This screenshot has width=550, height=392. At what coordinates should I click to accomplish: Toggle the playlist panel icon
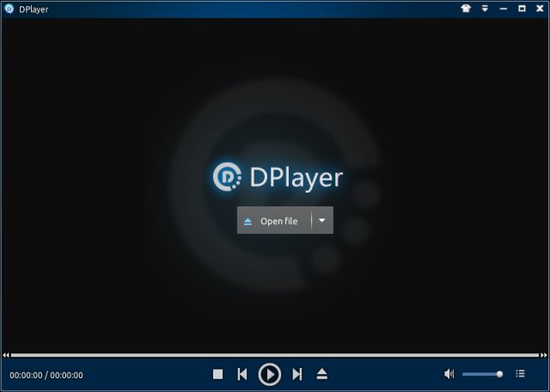click(520, 374)
